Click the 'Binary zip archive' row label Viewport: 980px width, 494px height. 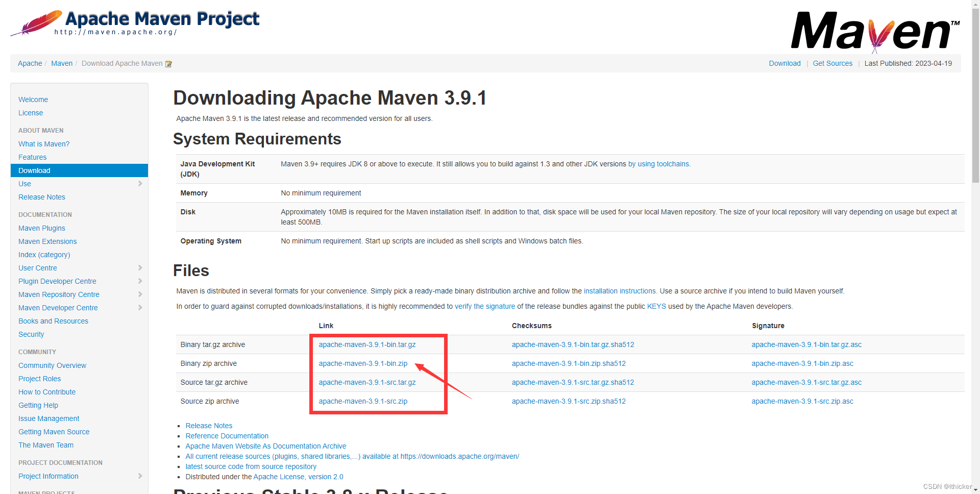coord(208,363)
